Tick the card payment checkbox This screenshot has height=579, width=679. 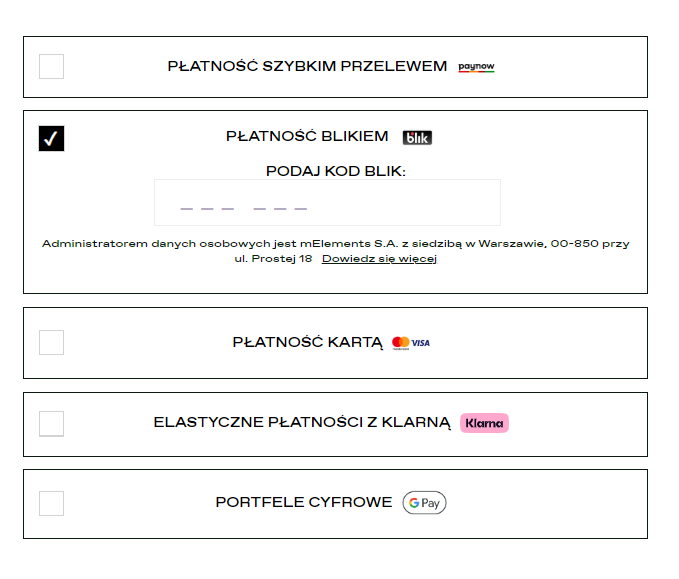click(x=51, y=343)
